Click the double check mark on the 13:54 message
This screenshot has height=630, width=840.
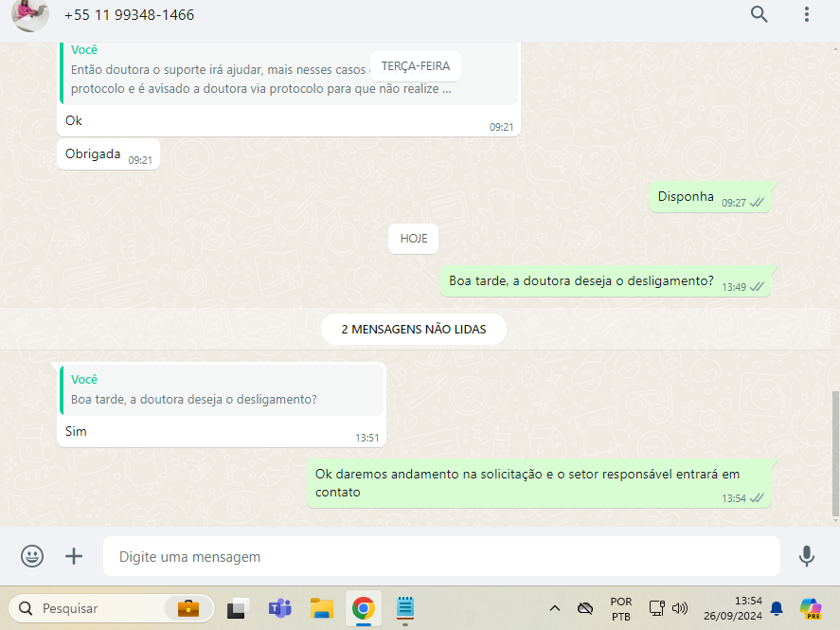tap(757, 498)
